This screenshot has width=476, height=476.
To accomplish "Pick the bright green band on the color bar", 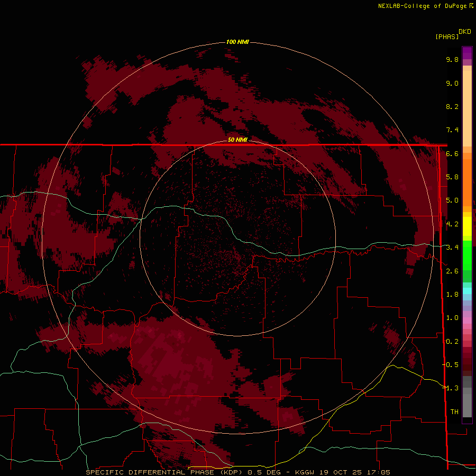I will 467,255.
